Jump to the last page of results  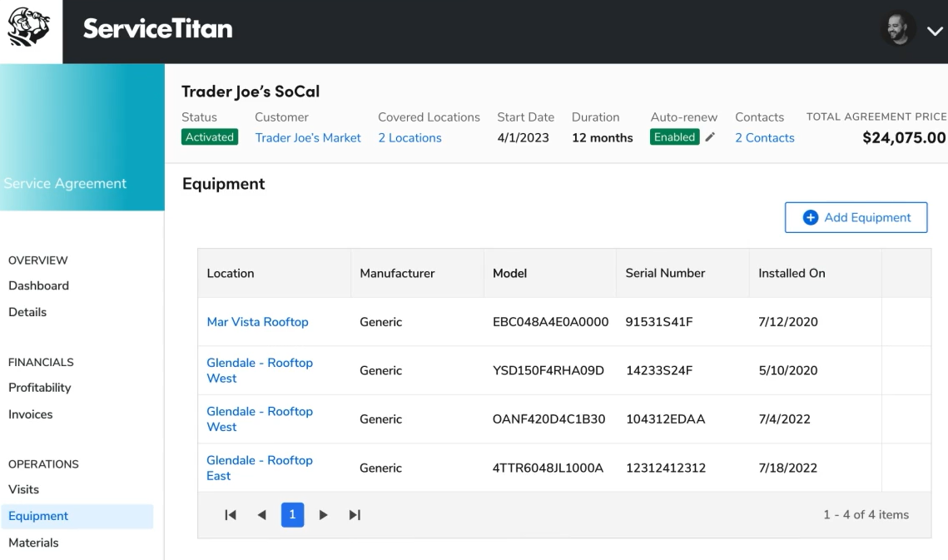pos(355,515)
